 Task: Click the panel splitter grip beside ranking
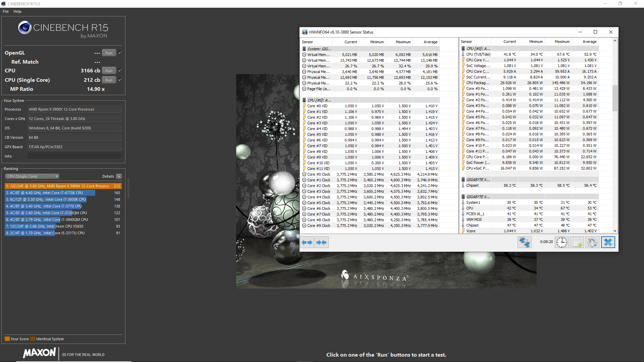pos(128,188)
